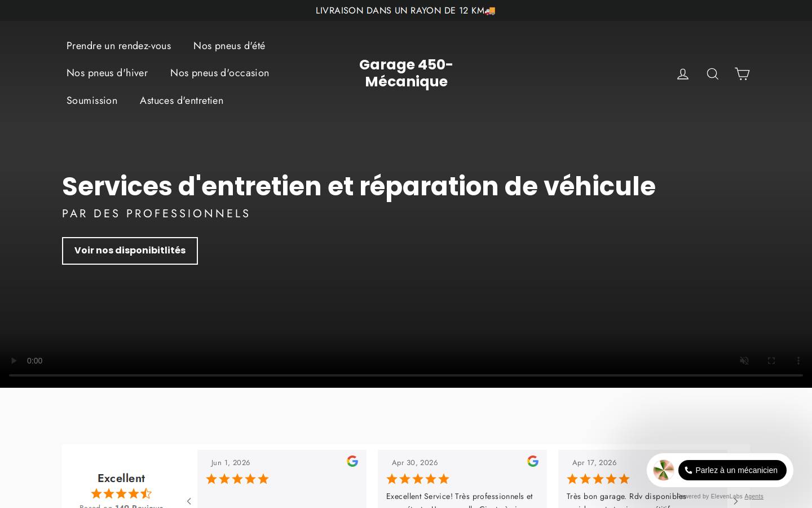Click the 0:00 video time display
The height and width of the screenshot is (508, 812).
(34, 361)
